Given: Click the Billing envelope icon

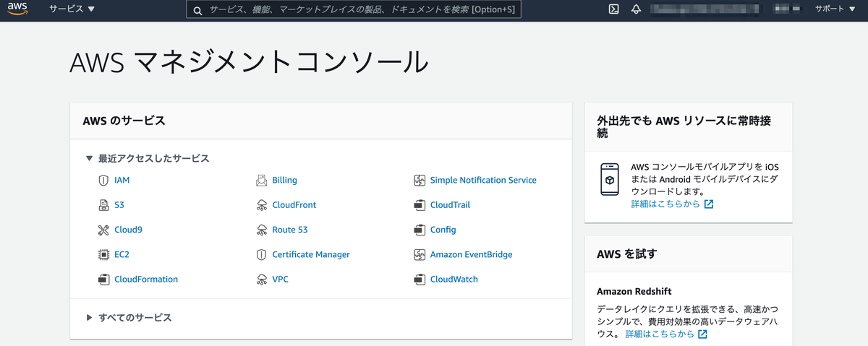Looking at the screenshot, I should pos(261,180).
